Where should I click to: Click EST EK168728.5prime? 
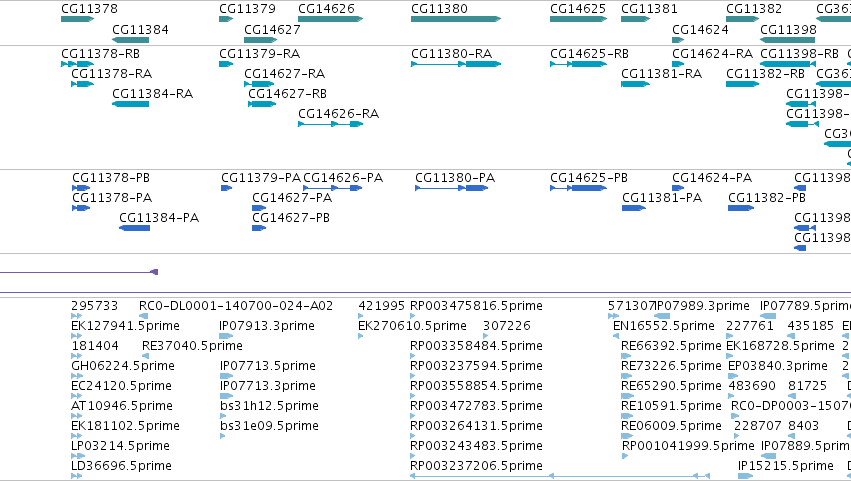point(780,346)
